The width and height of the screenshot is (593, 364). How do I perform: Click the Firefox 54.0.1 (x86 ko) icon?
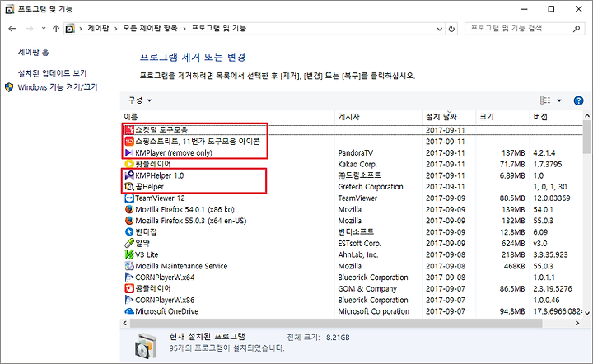click(x=129, y=209)
